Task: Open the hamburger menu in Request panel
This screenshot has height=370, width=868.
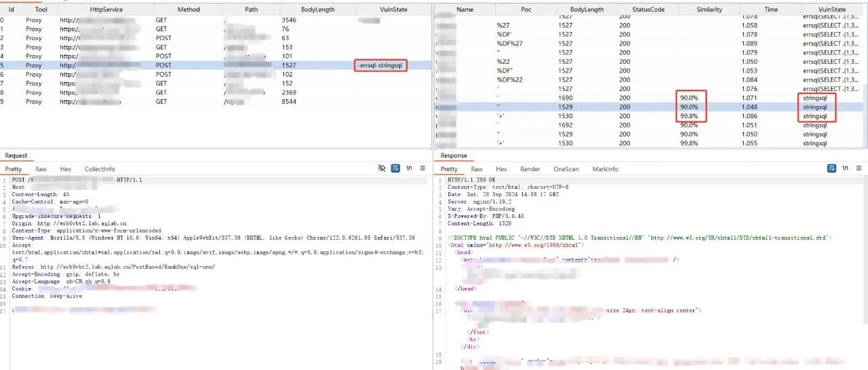Action: 422,168
